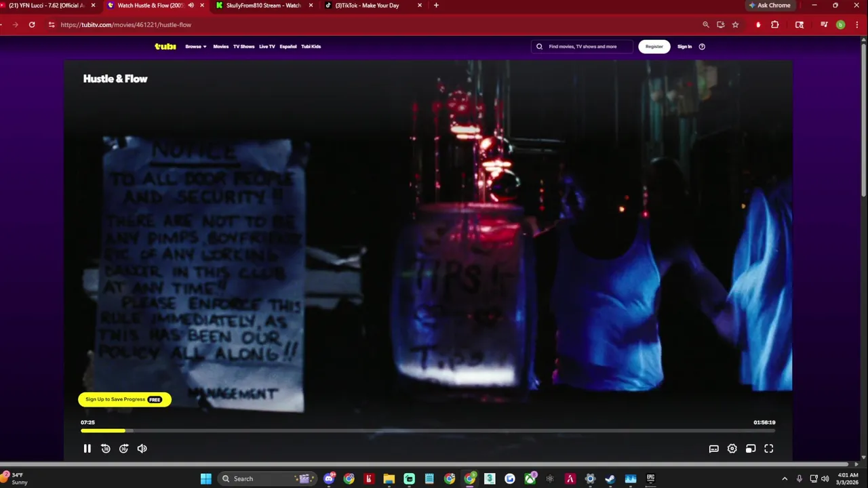Viewport: 868px width, 488px height.
Task: Open the site information icon in address bar
Action: click(51, 24)
